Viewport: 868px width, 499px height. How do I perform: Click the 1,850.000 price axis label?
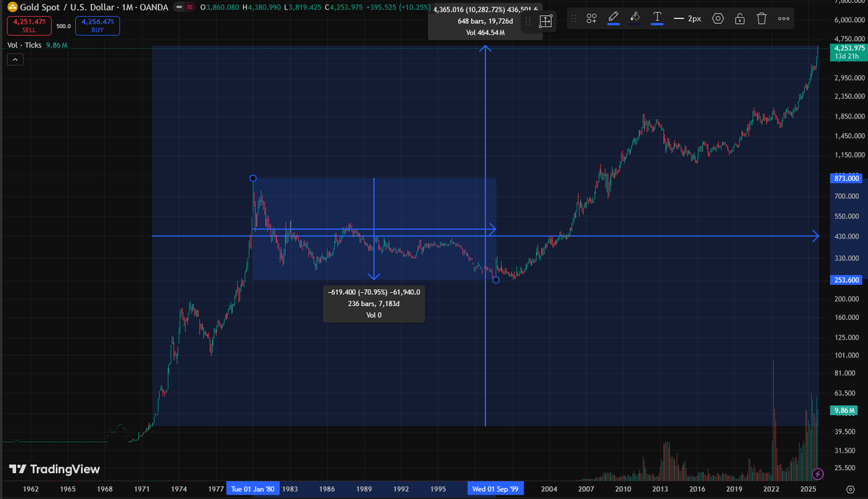848,116
